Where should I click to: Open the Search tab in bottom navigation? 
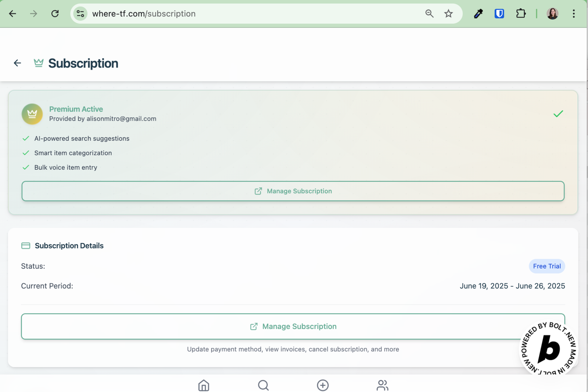(263, 385)
